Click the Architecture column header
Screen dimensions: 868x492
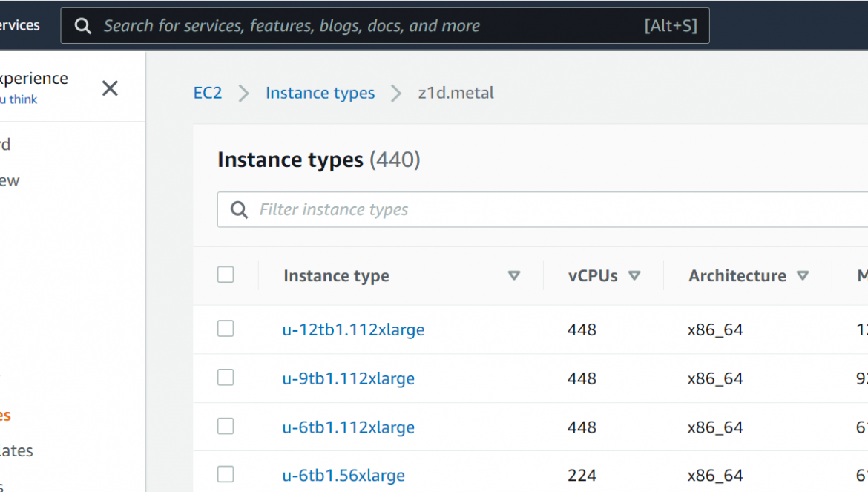point(737,275)
